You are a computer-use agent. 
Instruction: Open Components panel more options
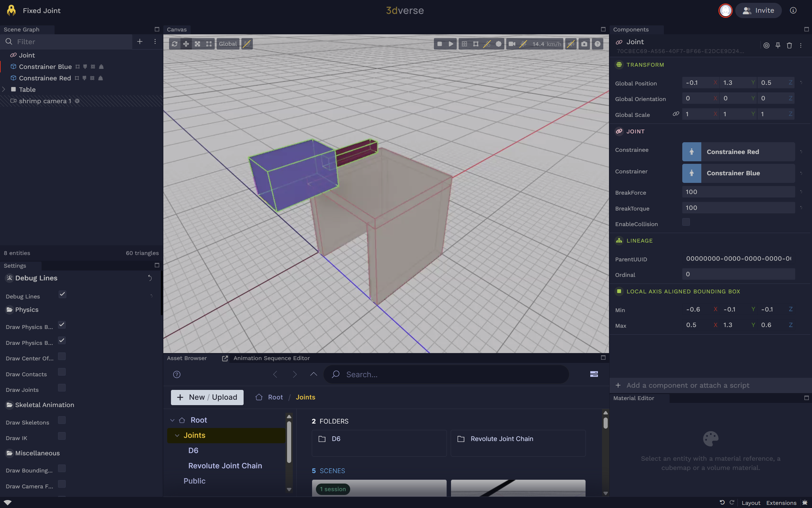coord(801,45)
